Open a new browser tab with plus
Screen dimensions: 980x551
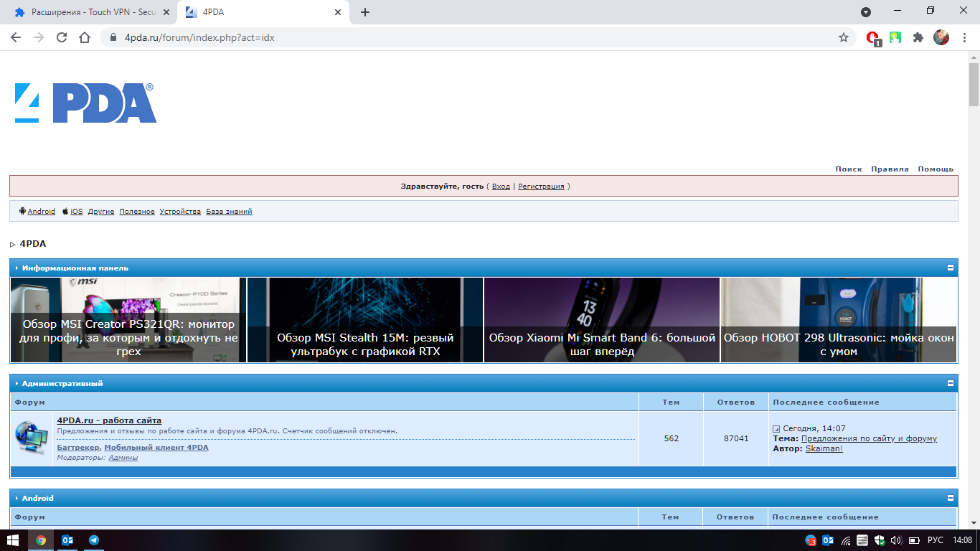coord(365,12)
